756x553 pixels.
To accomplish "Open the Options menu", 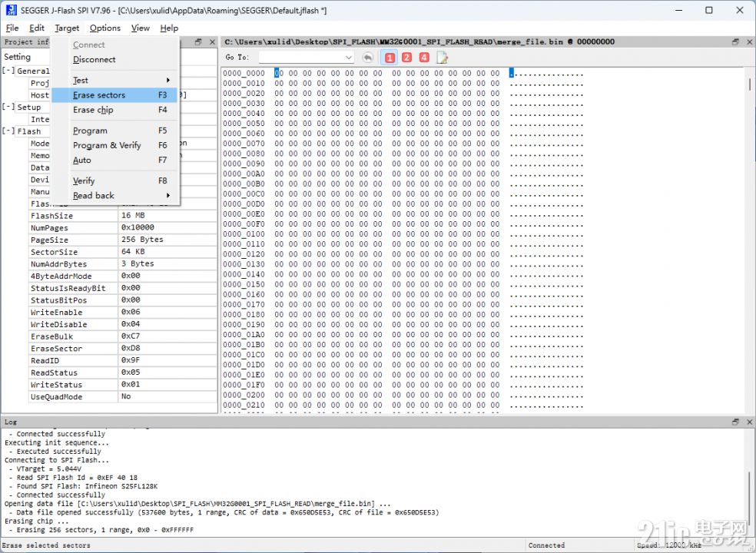I will pyautogui.click(x=105, y=28).
